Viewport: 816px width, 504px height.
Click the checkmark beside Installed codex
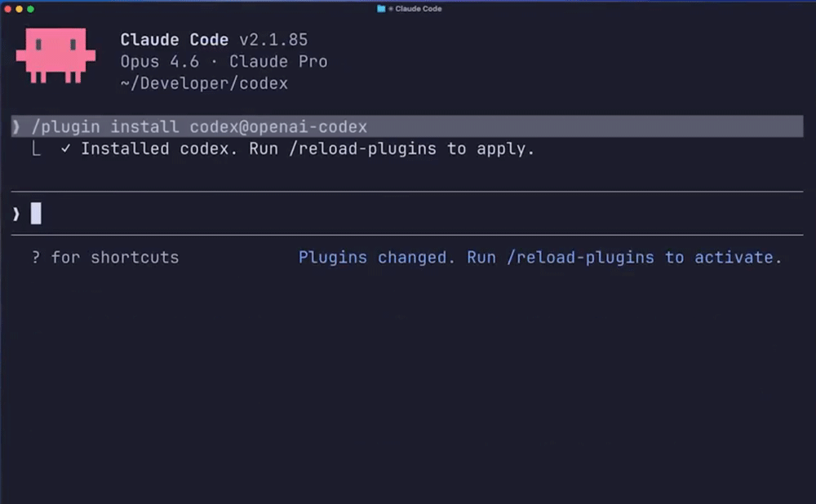(x=65, y=149)
